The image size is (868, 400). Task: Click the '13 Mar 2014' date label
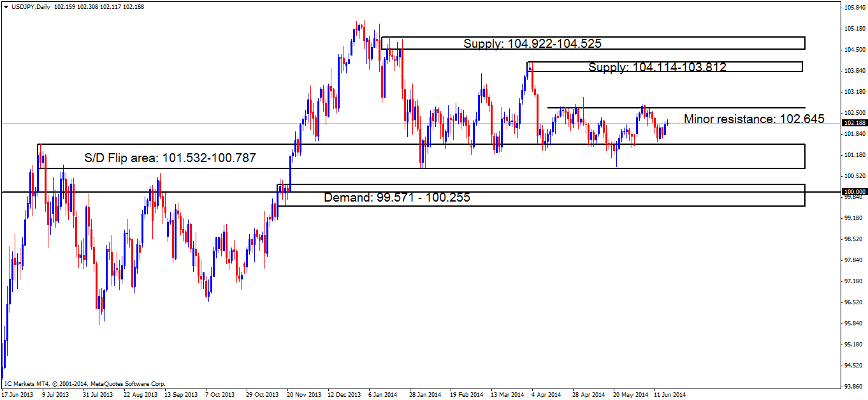click(x=507, y=395)
